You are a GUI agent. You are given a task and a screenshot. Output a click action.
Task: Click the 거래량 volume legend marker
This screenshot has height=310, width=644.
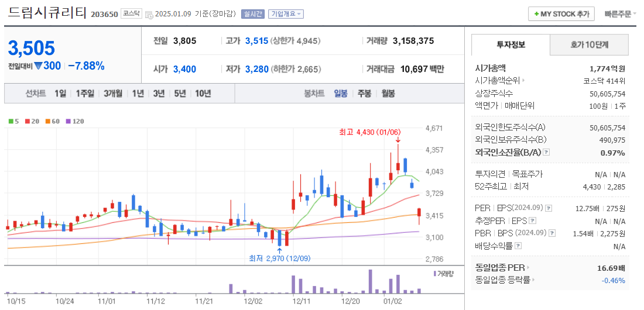point(444,273)
